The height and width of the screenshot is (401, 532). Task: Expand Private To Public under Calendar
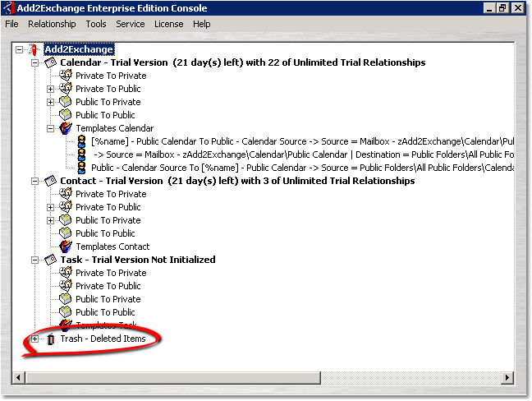tap(50, 89)
